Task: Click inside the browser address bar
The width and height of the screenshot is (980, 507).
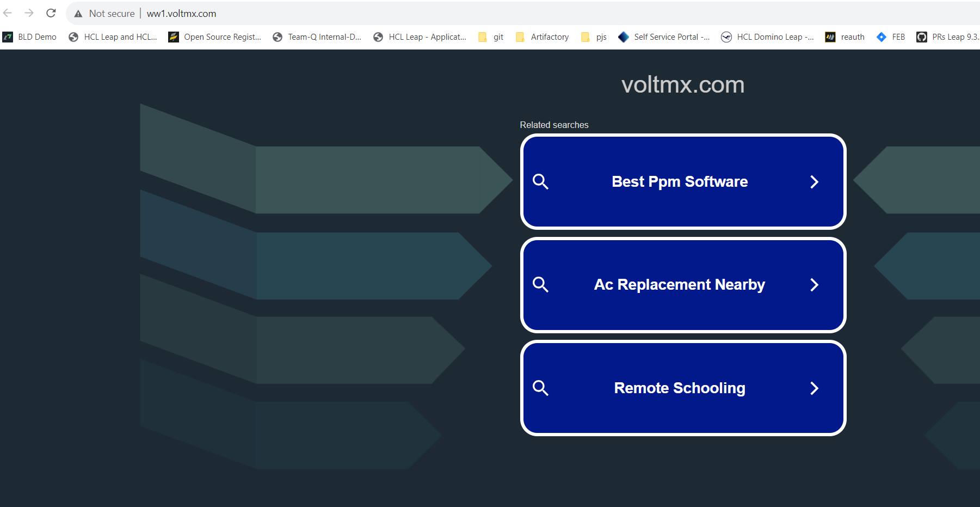Action: point(326,13)
